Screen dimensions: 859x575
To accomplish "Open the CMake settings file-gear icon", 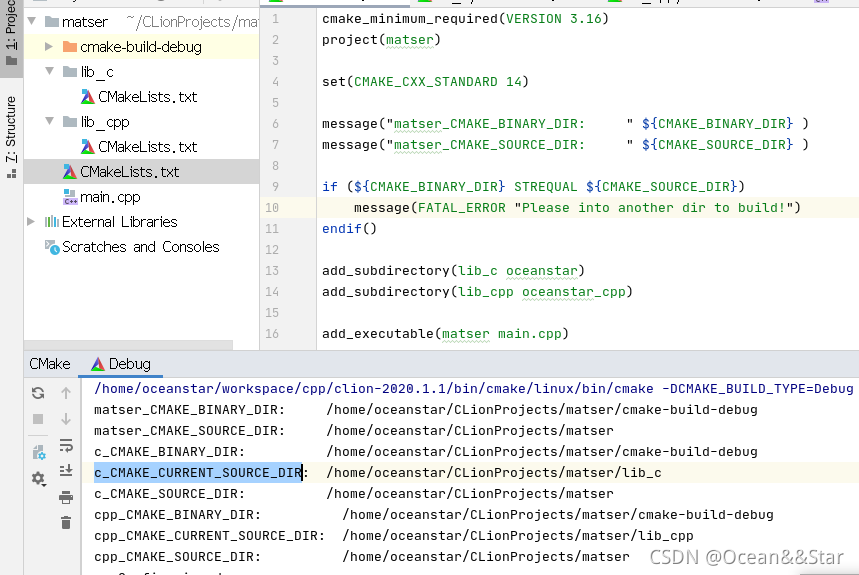I will click(38, 452).
